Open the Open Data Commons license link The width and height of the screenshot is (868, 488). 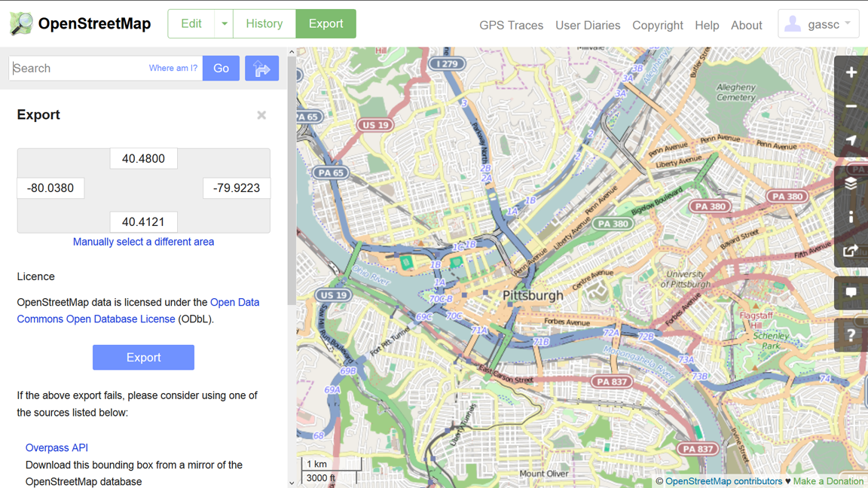coord(138,310)
